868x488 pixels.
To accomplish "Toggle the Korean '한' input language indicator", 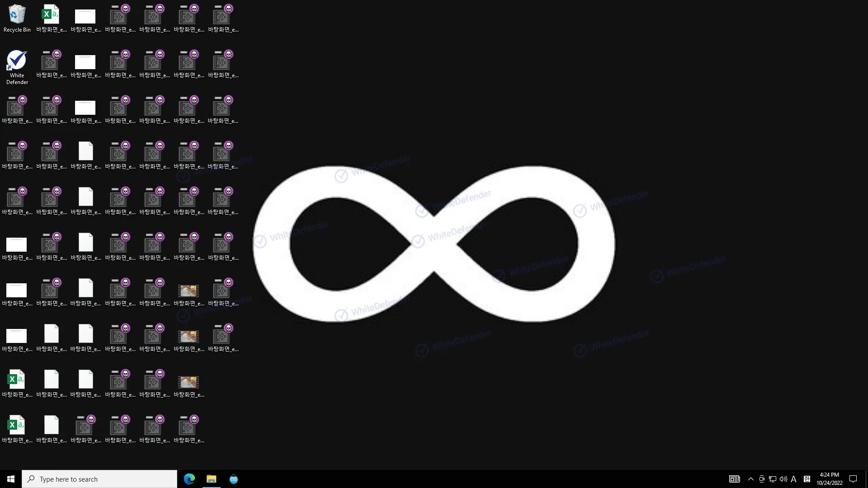I will [807, 479].
